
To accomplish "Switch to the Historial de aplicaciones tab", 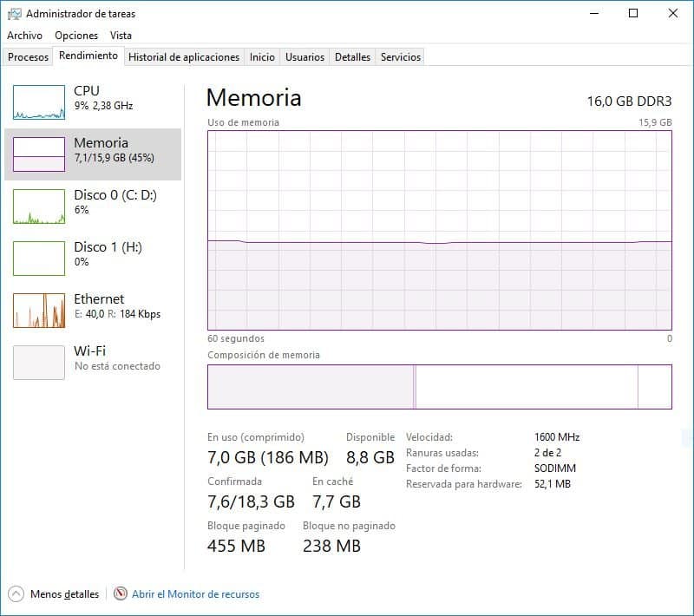I will [x=184, y=56].
